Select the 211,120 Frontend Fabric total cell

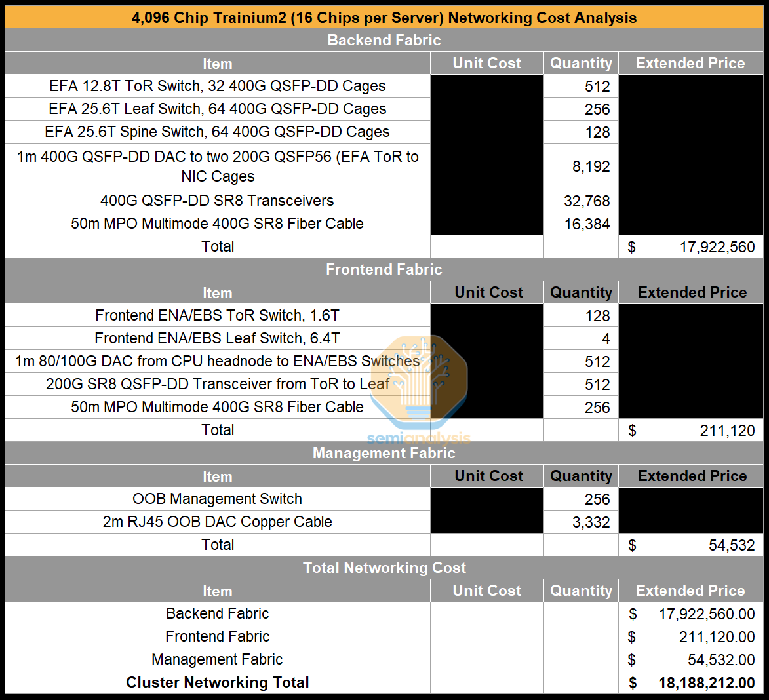click(691, 431)
